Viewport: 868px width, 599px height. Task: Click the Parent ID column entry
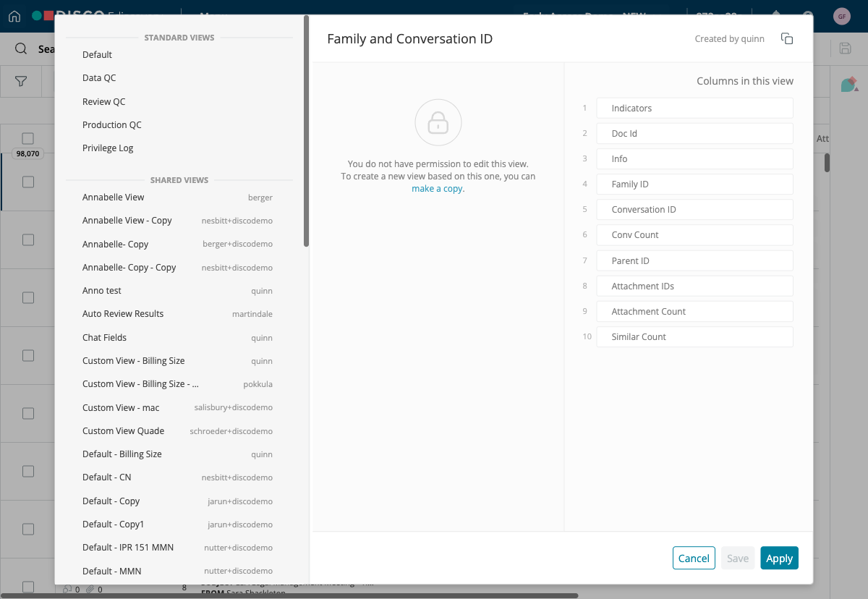694,261
